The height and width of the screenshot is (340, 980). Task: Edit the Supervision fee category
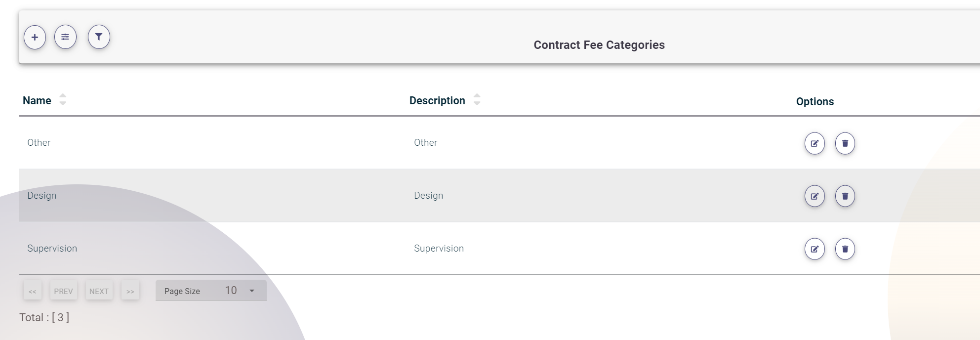[815, 249]
